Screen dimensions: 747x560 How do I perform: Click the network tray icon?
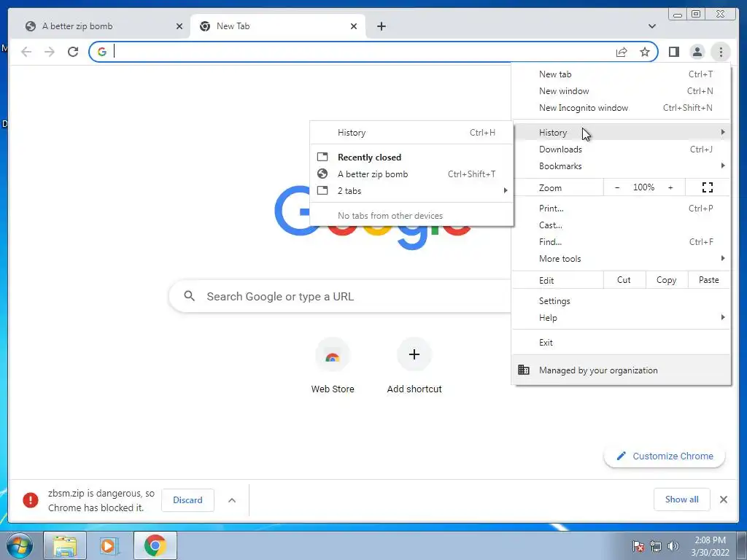click(656, 546)
